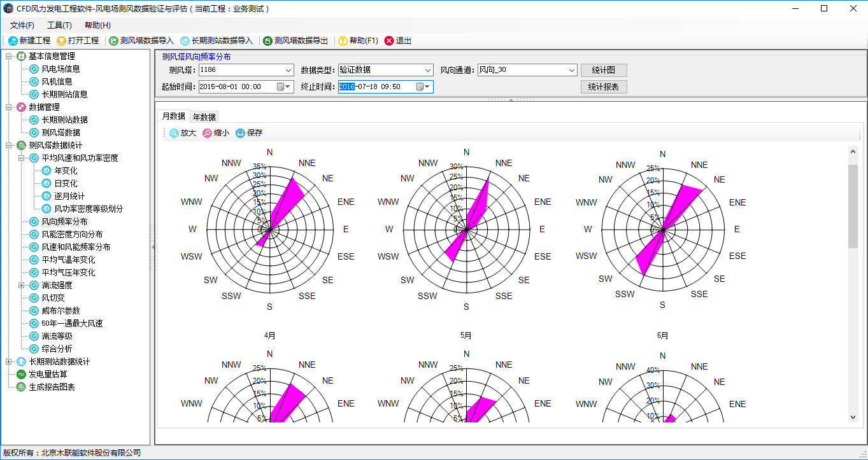
Task: Open the 起始时间 calendar picker icon
Action: (283, 87)
